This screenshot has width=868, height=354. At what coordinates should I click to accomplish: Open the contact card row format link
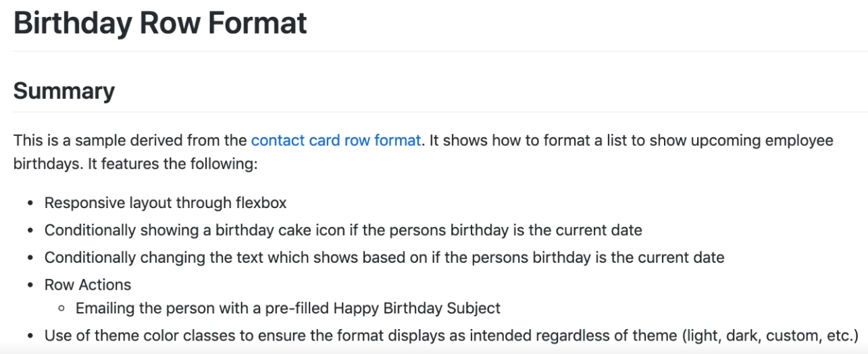point(336,141)
